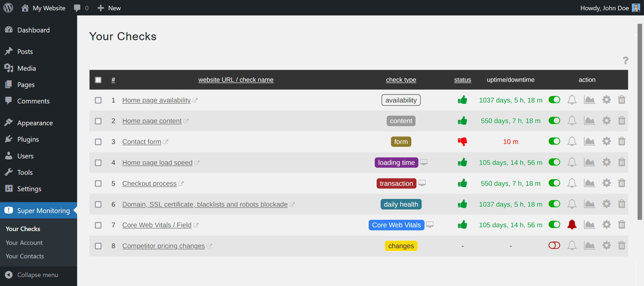Delete the Checkout process check
Image resolution: width=644 pixels, height=286 pixels.
[x=622, y=183]
